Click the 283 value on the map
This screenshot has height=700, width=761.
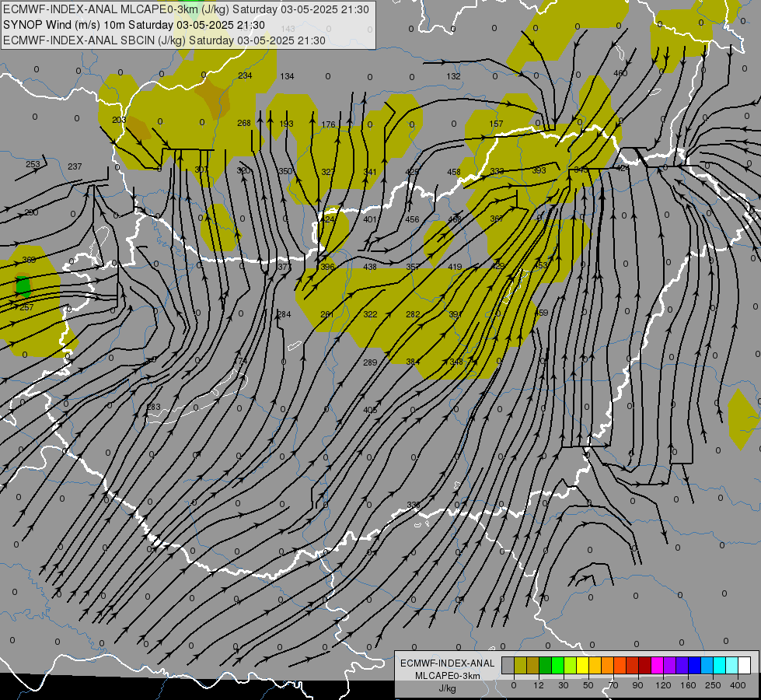(x=153, y=407)
